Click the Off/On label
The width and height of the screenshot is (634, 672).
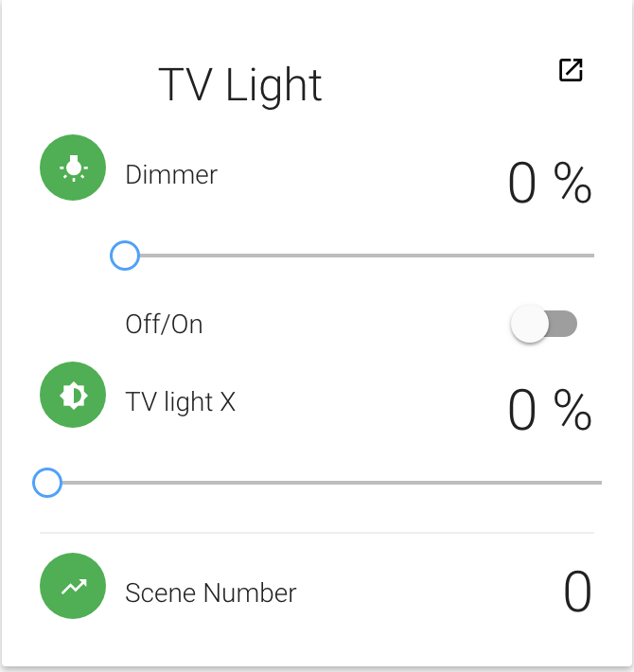pyautogui.click(x=164, y=325)
